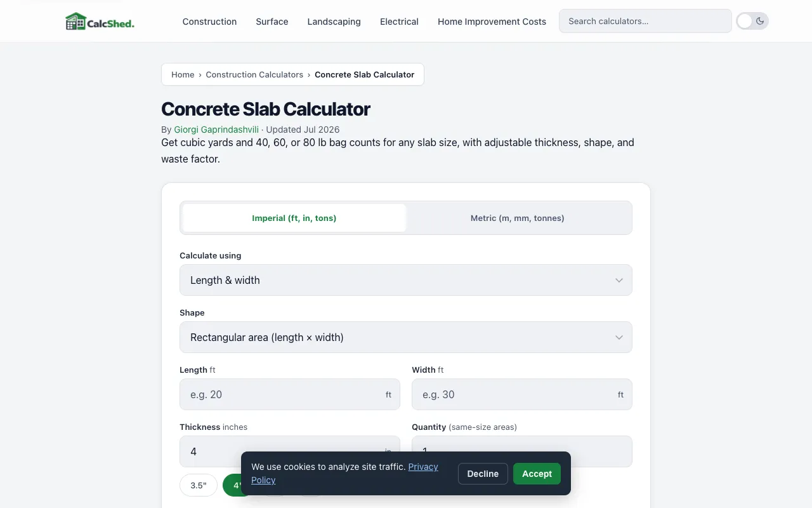
Task: Open Home Improvement Costs menu
Action: tap(492, 22)
